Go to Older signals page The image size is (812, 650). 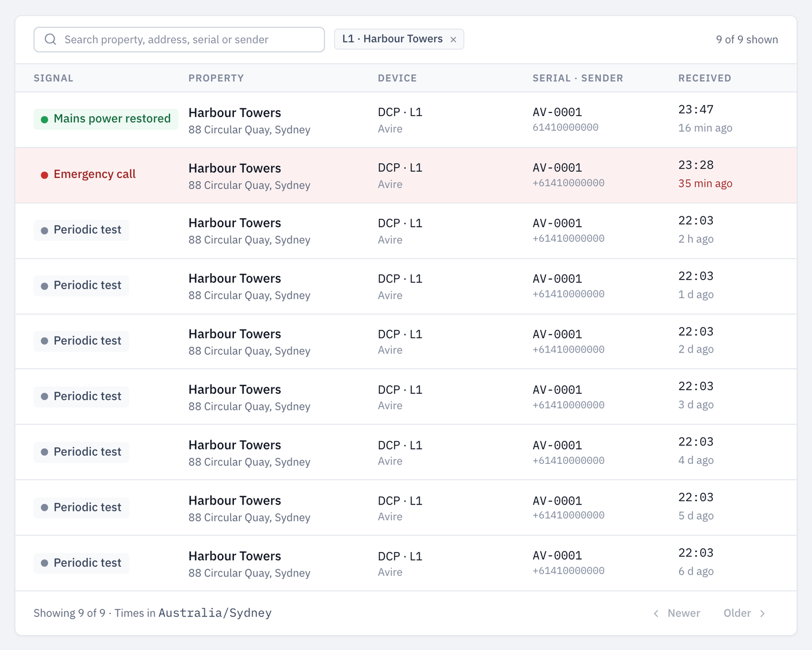745,613
